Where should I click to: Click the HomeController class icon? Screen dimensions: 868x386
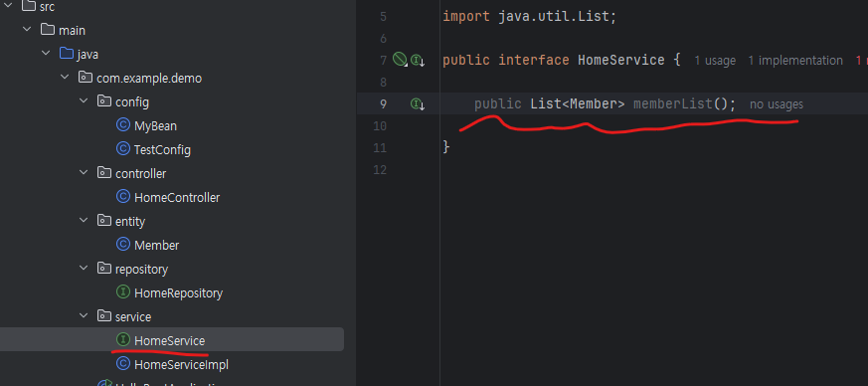pos(123,197)
